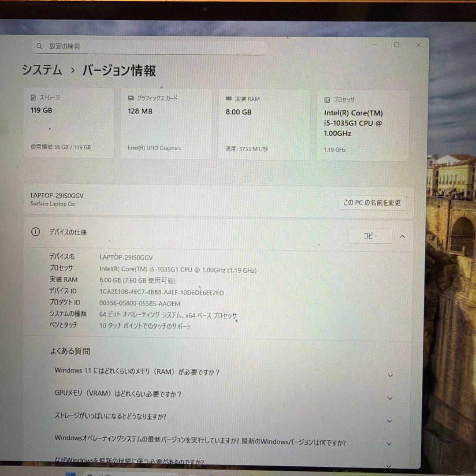Expand the GPU メモリ (VRAM) question
Image resolution: width=476 pixels, height=476 pixels.
[x=390, y=398]
